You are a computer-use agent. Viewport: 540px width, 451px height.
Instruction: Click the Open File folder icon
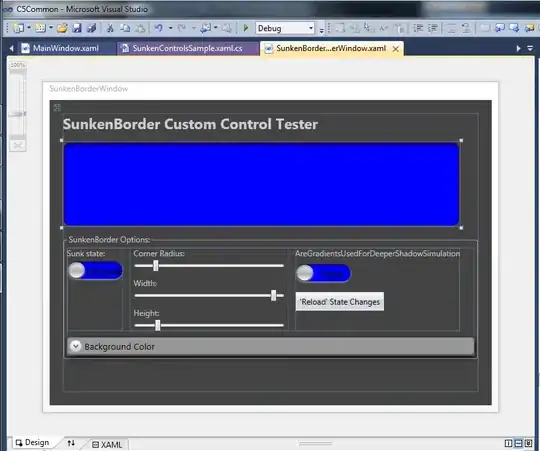point(62,28)
